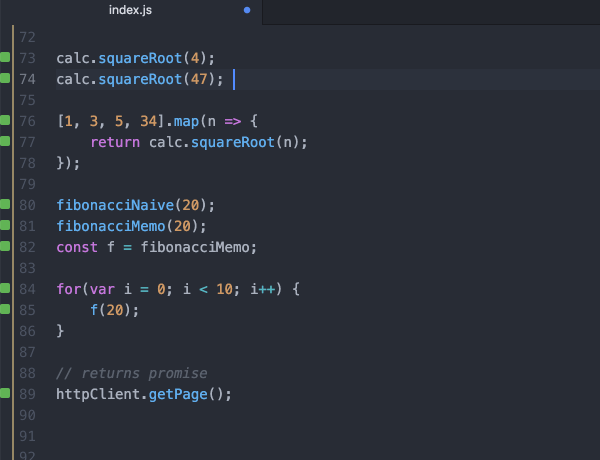Click line number 91 in gutter
Screen dimensions: 600x460
pyautogui.click(x=28, y=436)
